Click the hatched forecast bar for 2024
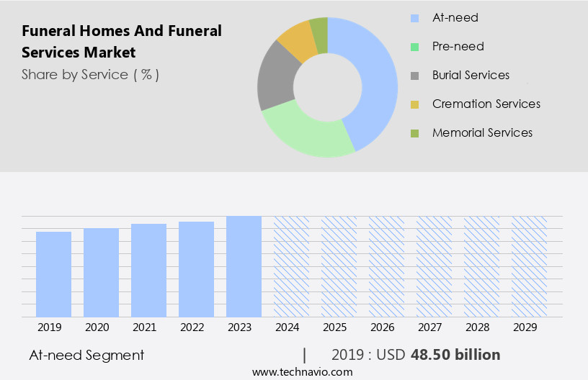Viewport: 588px width, 380px height. (292, 266)
